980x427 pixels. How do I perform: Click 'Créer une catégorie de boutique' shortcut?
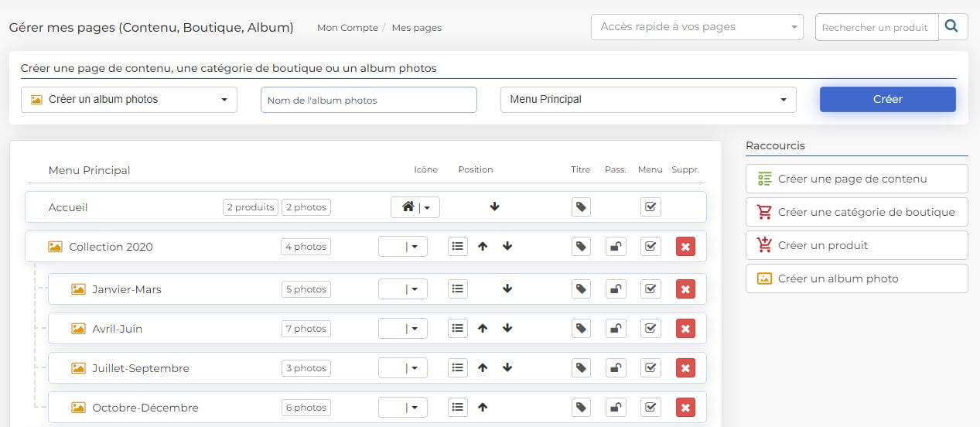pos(856,212)
